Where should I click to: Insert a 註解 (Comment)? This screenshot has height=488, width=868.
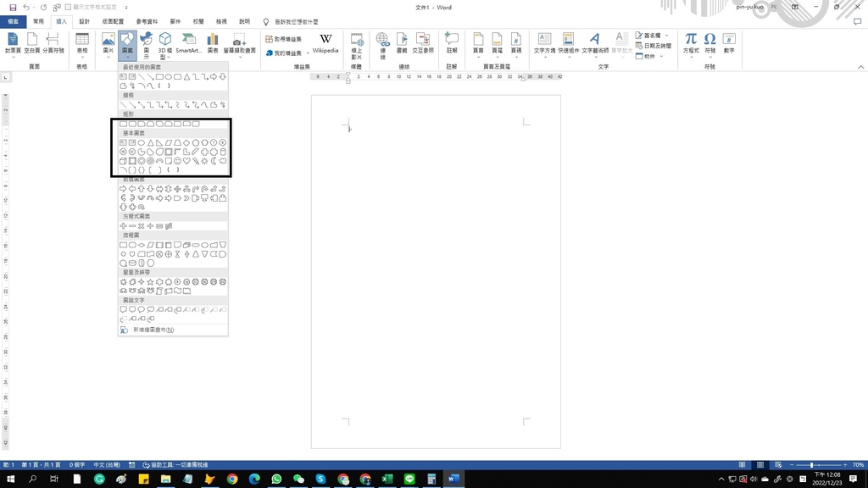pyautogui.click(x=452, y=43)
